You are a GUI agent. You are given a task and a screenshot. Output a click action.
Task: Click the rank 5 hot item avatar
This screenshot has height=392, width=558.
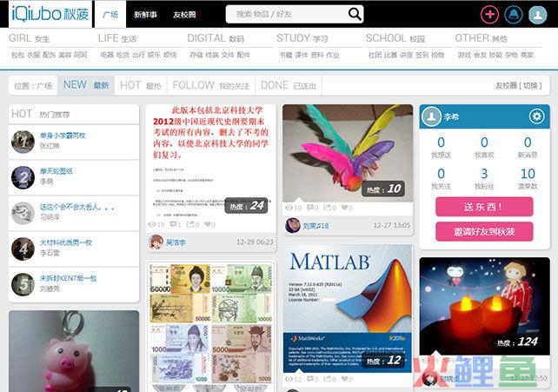coord(23,284)
